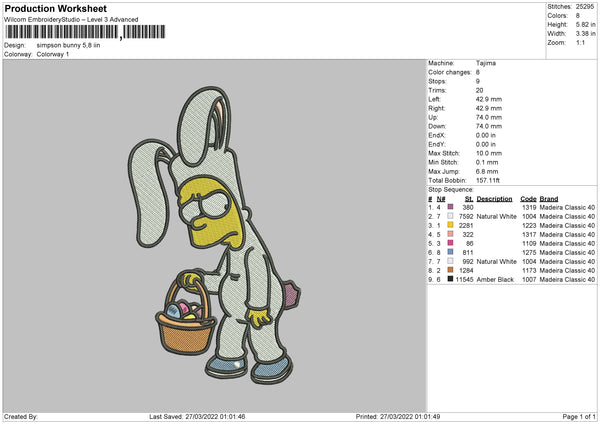Viewport: 600px width, 424px height.
Task: Select the 'Amber Black' description
Action: pyautogui.click(x=495, y=279)
